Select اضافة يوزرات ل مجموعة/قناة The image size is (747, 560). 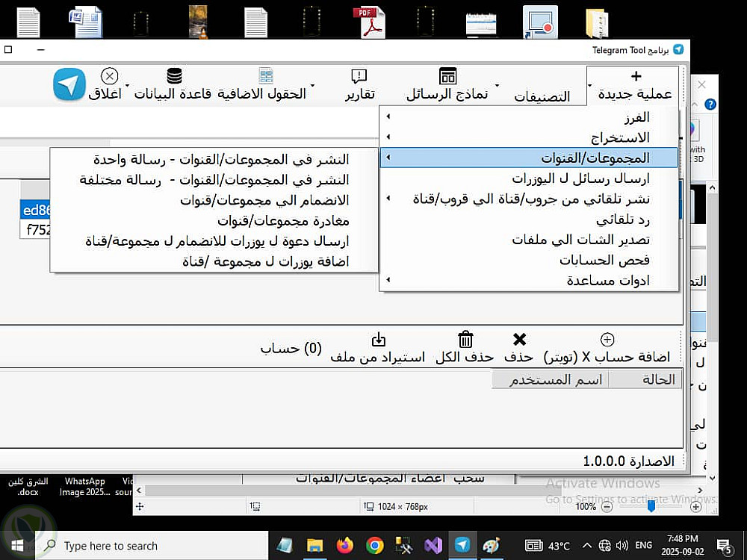[x=214, y=261]
